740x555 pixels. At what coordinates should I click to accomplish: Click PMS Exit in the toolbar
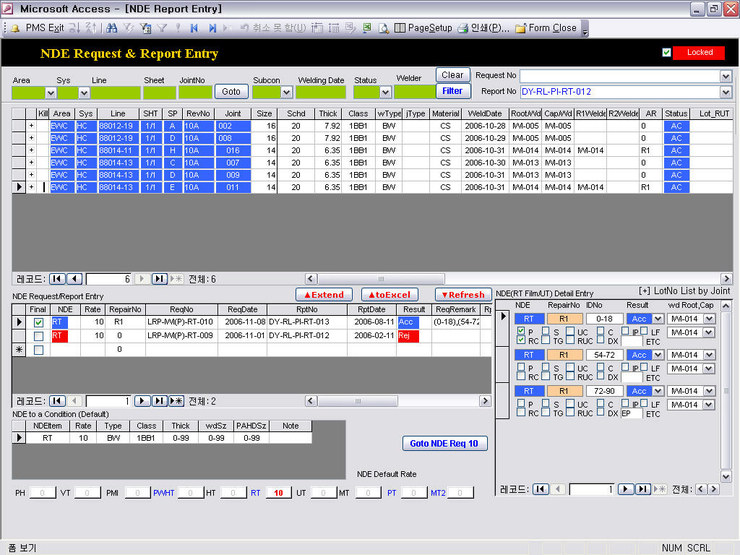(44, 28)
